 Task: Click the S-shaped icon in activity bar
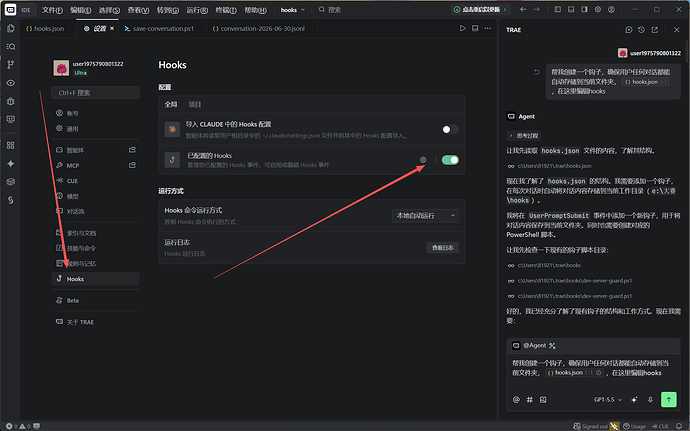[11, 200]
